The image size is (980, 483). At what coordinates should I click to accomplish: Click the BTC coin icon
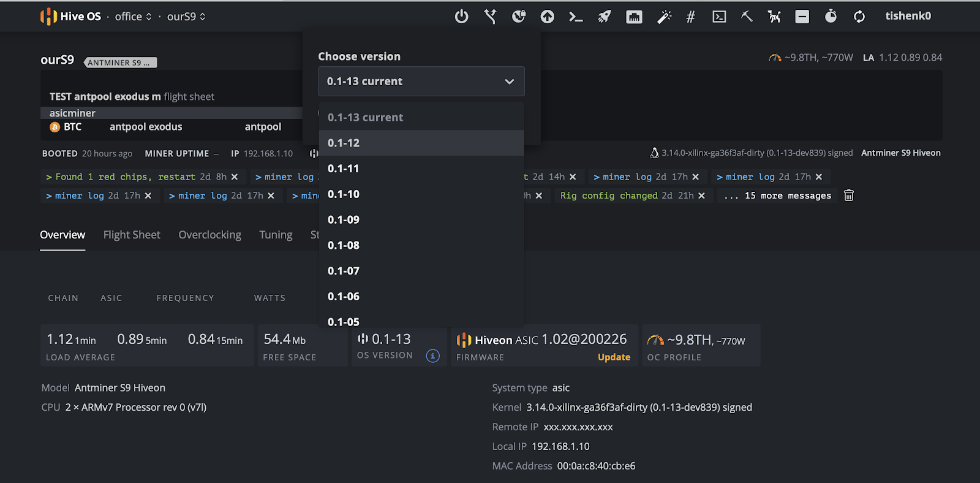(x=55, y=127)
